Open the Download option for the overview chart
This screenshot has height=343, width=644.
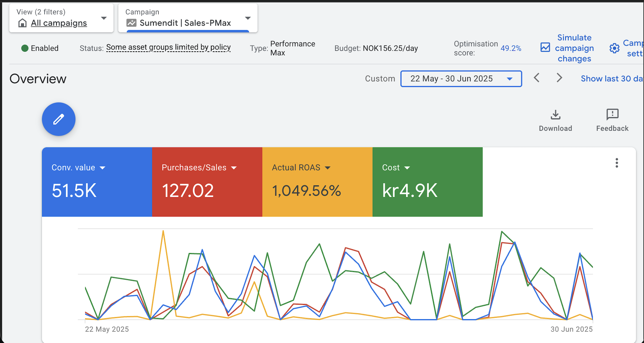tap(555, 119)
